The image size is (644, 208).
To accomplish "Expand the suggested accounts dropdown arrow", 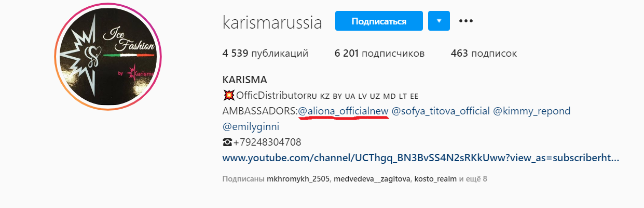I will [439, 21].
